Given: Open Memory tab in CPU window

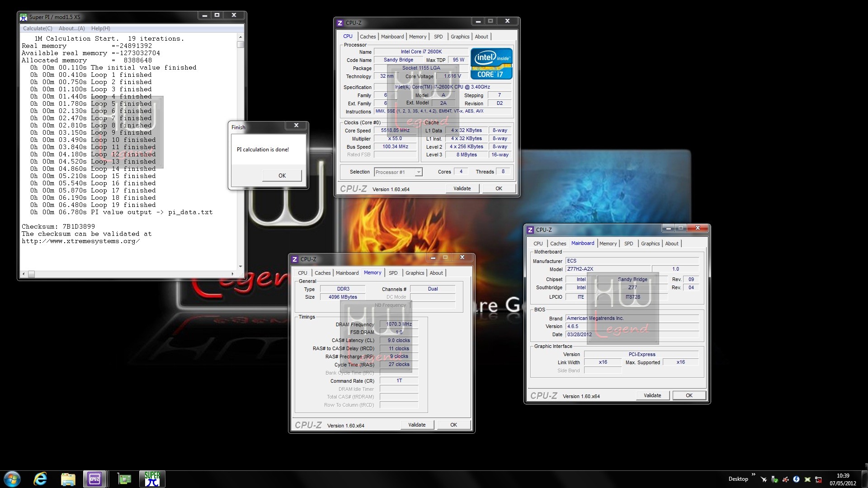Looking at the screenshot, I should coord(418,37).
